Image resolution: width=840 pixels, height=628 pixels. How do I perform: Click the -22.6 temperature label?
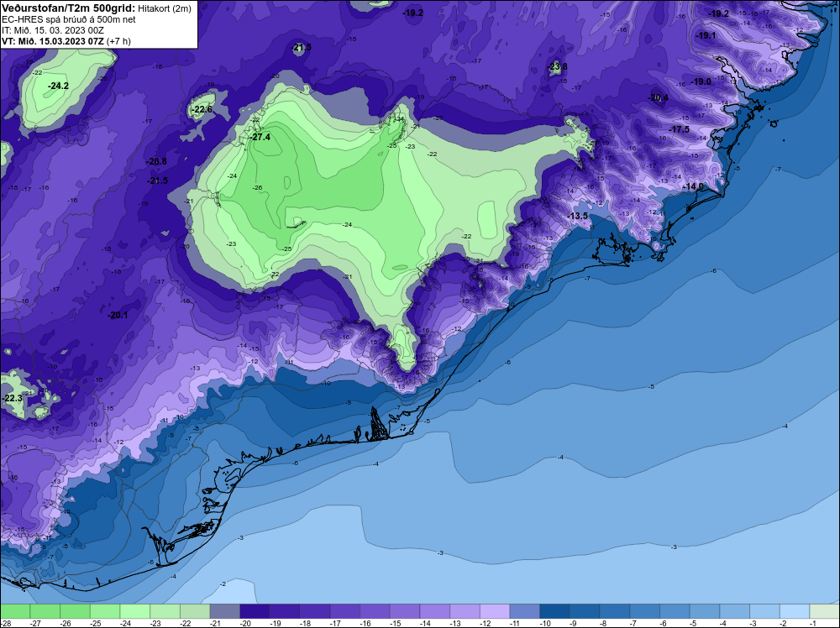click(202, 109)
